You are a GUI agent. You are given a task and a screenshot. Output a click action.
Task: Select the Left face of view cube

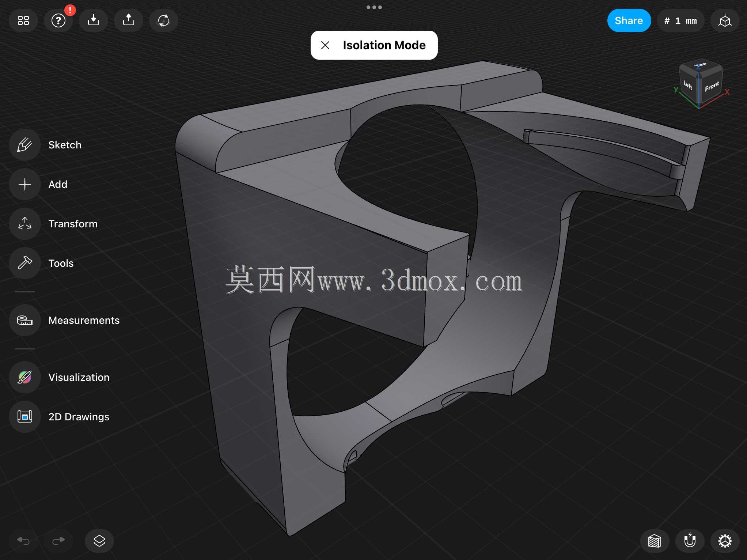tap(689, 86)
